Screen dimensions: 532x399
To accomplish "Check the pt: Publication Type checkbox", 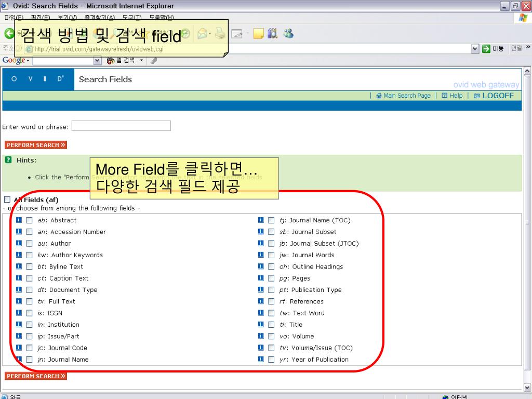I will click(271, 290).
